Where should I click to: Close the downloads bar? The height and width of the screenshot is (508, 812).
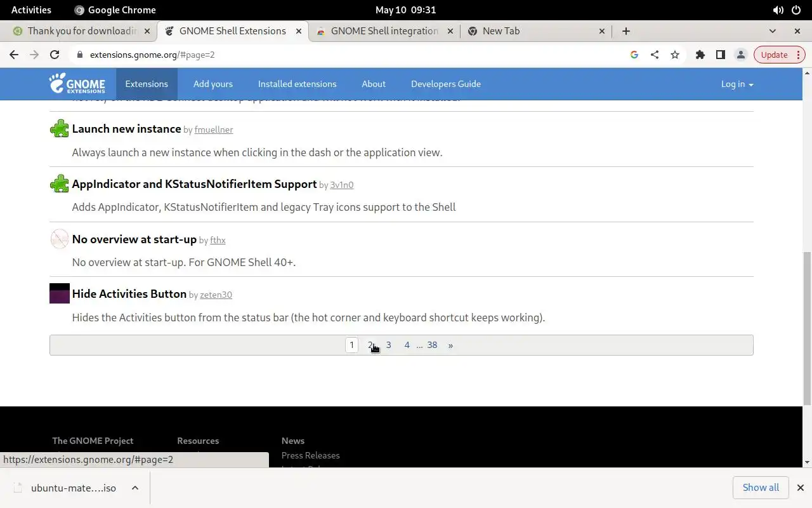800,488
